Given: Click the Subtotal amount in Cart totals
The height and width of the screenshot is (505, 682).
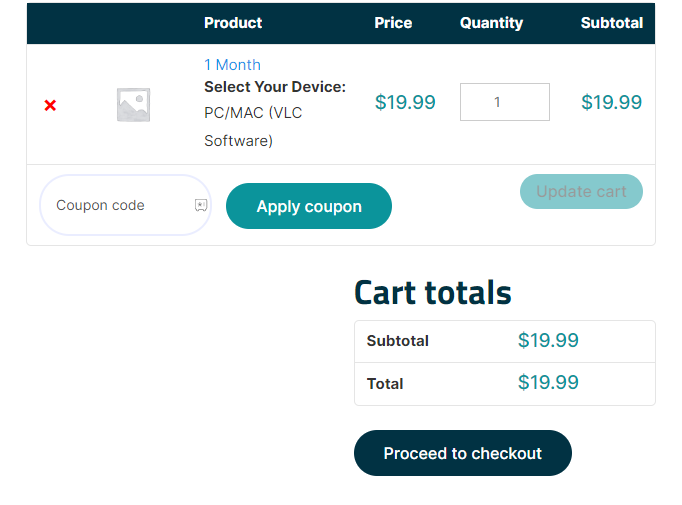Looking at the screenshot, I should (x=548, y=341).
